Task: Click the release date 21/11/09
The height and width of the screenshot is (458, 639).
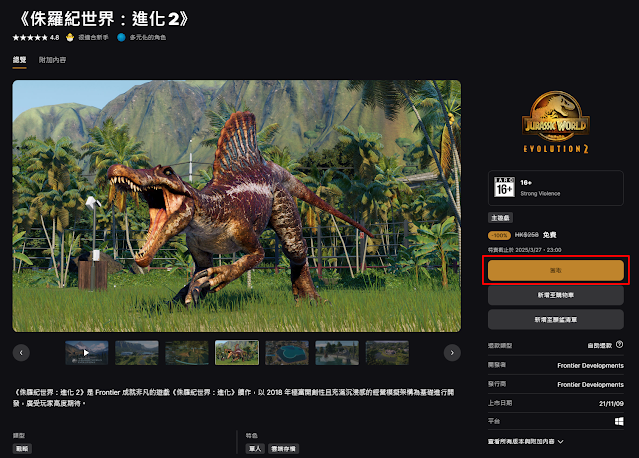Action: pos(611,403)
